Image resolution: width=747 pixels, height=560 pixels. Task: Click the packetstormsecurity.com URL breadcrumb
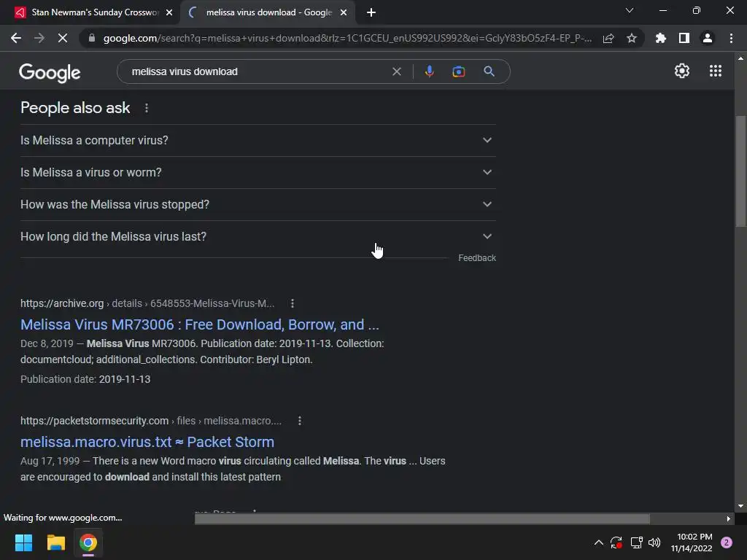pos(151,421)
